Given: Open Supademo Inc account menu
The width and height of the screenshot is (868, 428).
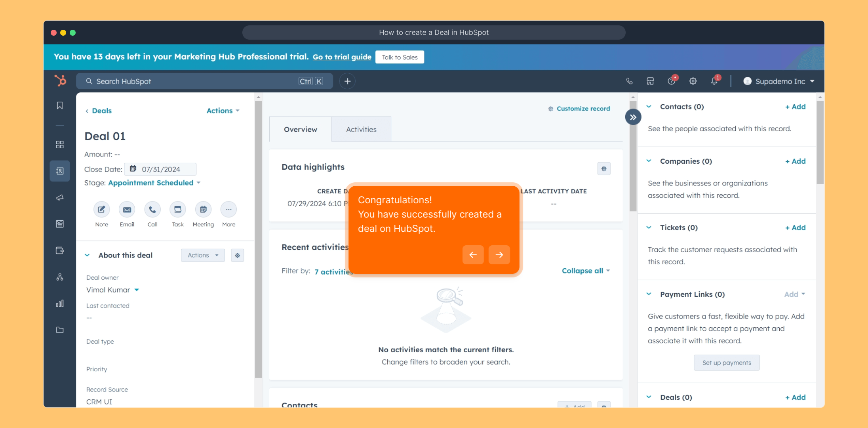Looking at the screenshot, I should pos(779,81).
